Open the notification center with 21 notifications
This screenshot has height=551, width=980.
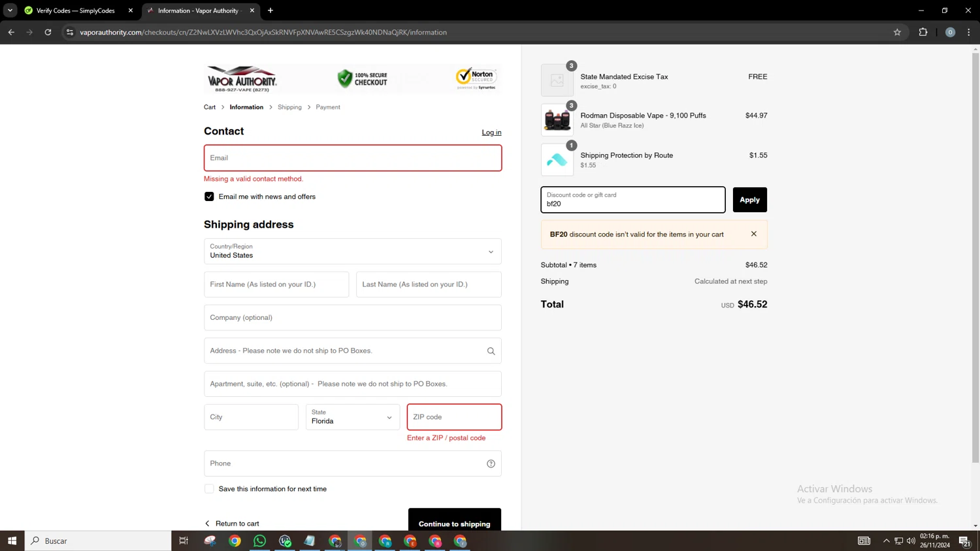(964, 541)
